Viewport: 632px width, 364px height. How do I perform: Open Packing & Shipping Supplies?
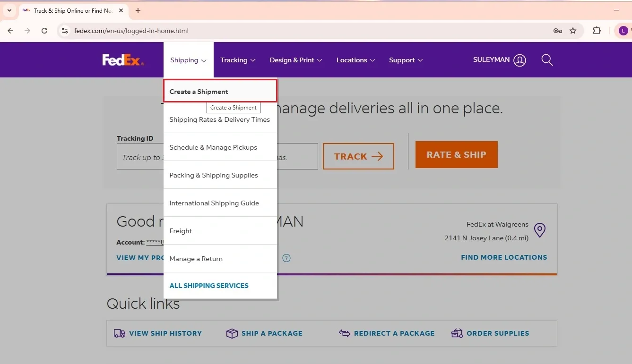tap(220, 175)
